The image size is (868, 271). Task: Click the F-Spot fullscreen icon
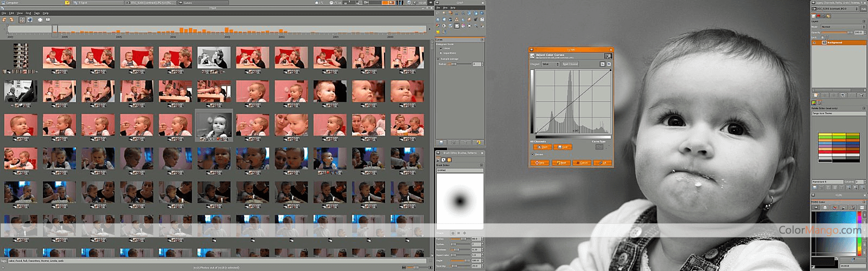[40, 20]
